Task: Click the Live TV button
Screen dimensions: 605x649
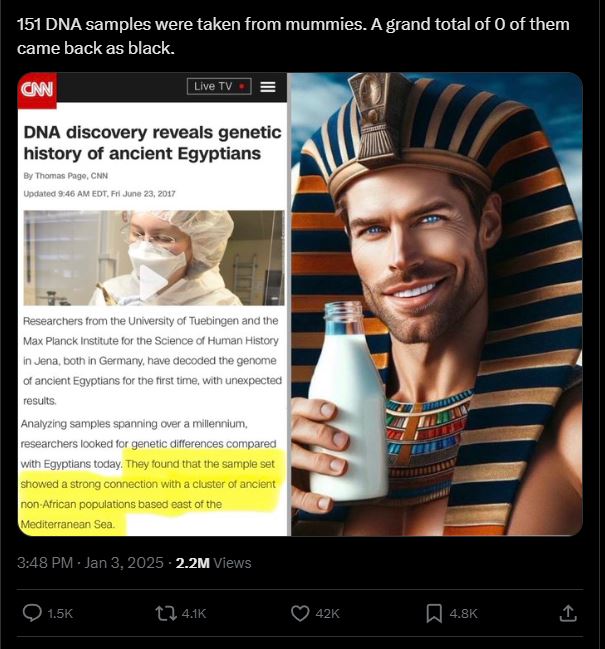Action: coord(219,86)
